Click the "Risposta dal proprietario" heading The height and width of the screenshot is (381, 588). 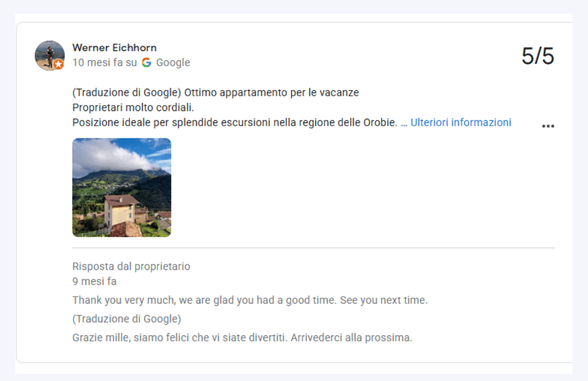coord(131,267)
